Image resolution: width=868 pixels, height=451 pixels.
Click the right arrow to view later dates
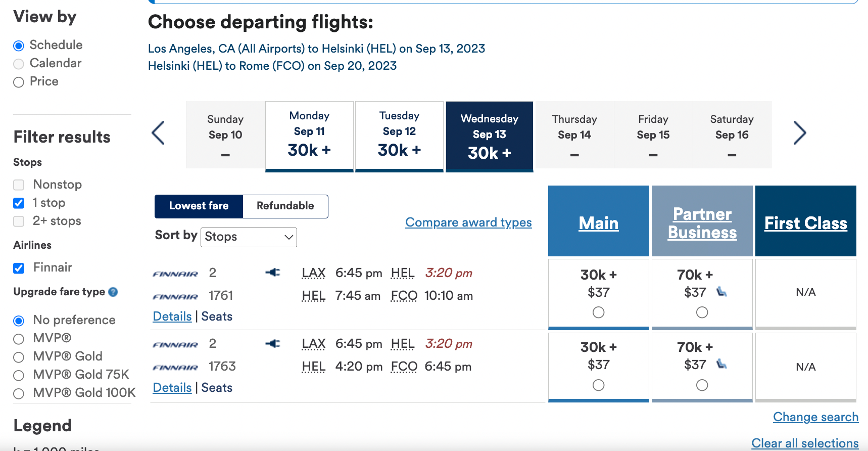[x=800, y=133]
